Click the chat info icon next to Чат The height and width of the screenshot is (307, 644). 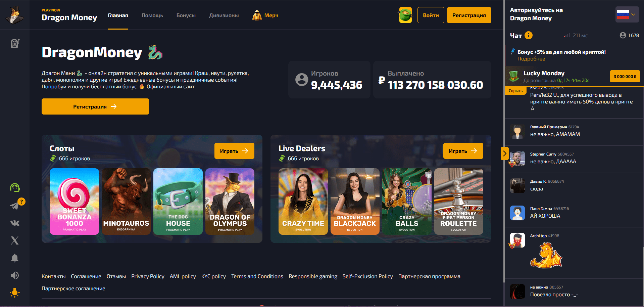click(x=529, y=35)
